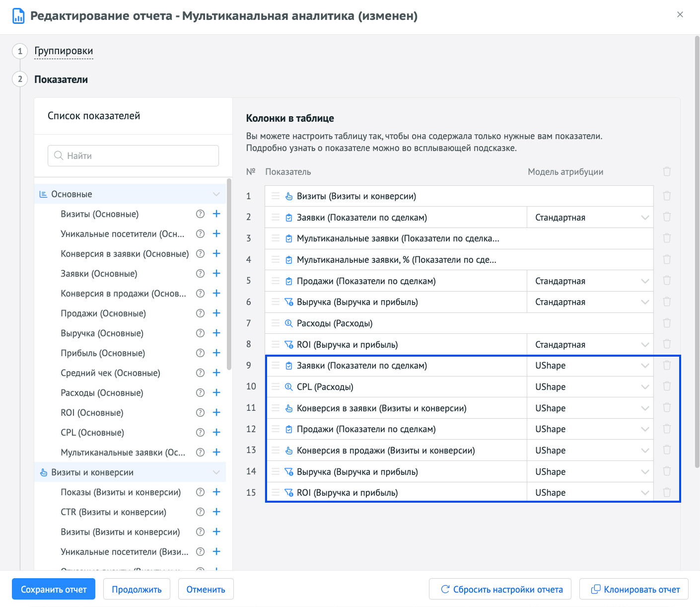Image resolution: width=700 pixels, height=607 pixels.
Task: Grab drag handle of row 15 ROI
Action: pyautogui.click(x=276, y=492)
